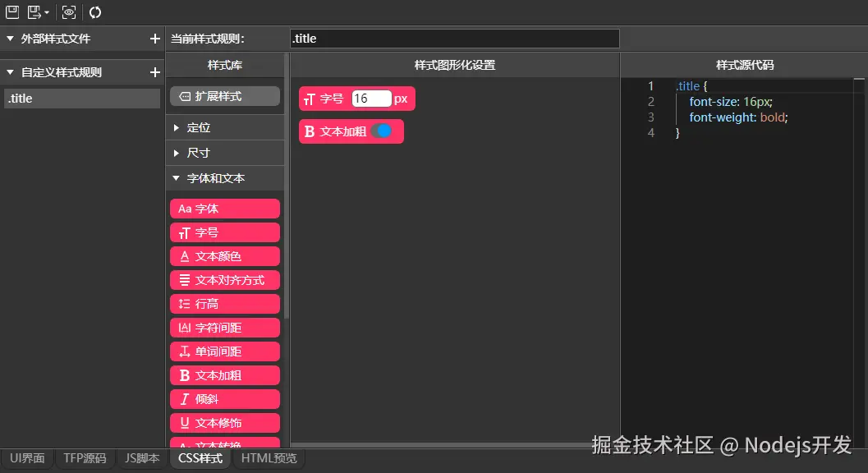The width and height of the screenshot is (868, 473).
Task: Click the eye preview icon in the toolbar
Action: [x=68, y=11]
